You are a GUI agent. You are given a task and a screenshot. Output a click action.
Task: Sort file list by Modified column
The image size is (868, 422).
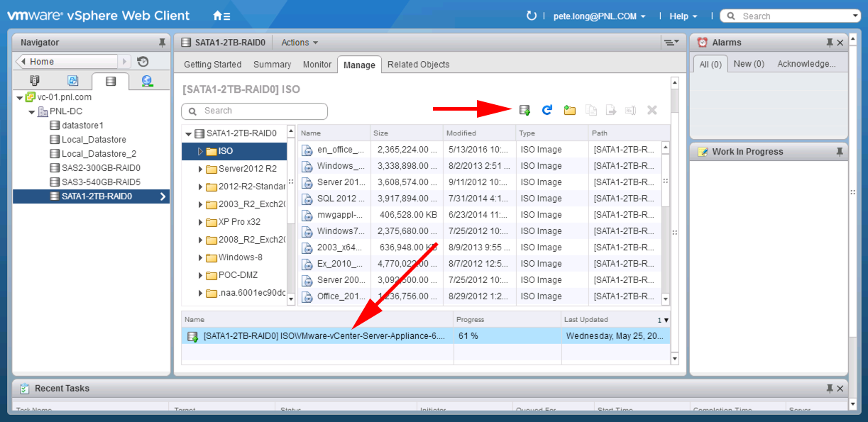pos(479,133)
